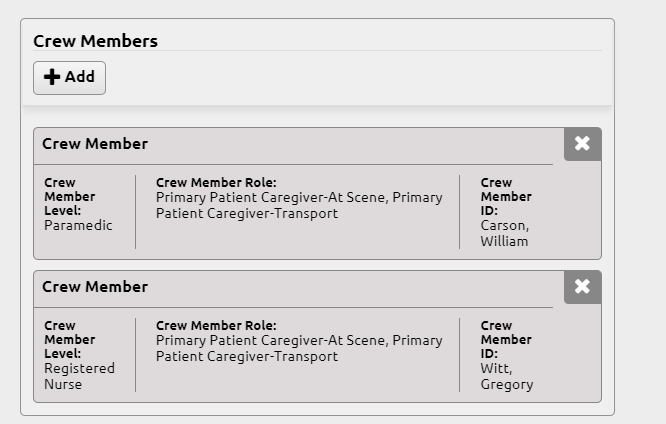Open the Registered Nurse crew member card header
Screen dimensions: 666x424
[293, 287]
